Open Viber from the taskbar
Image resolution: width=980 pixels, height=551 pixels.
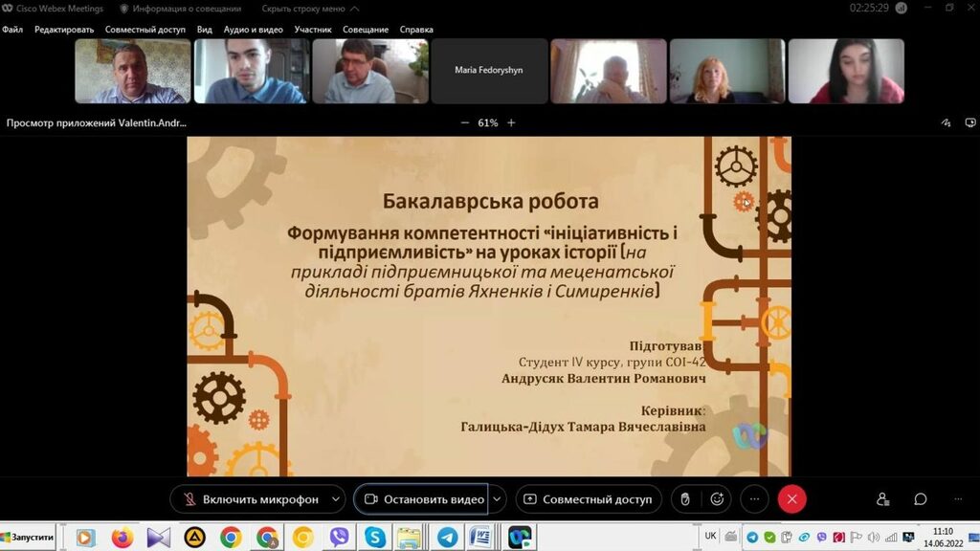339,538
